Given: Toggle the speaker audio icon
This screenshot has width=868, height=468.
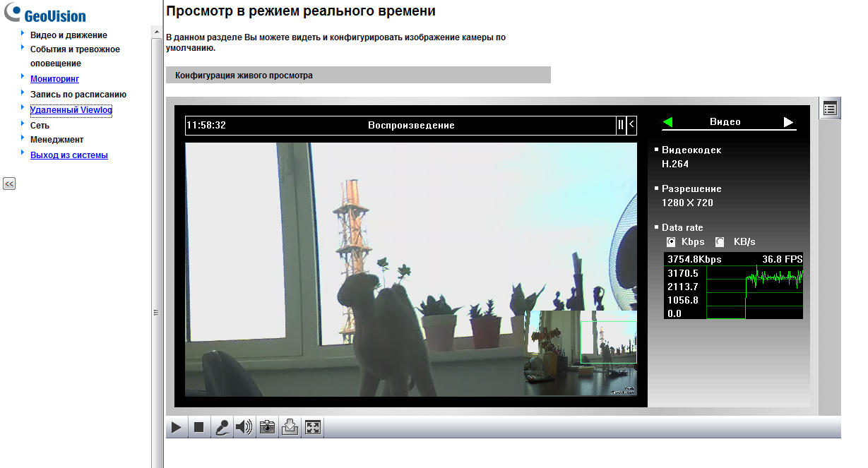Looking at the screenshot, I should coord(244,427).
